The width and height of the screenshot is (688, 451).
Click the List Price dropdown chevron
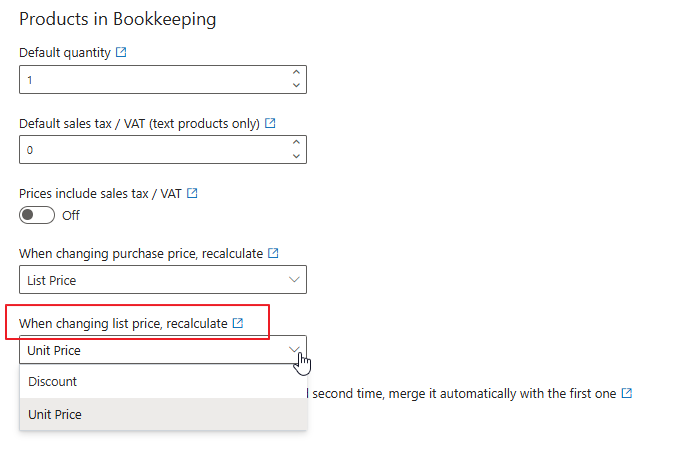point(294,280)
